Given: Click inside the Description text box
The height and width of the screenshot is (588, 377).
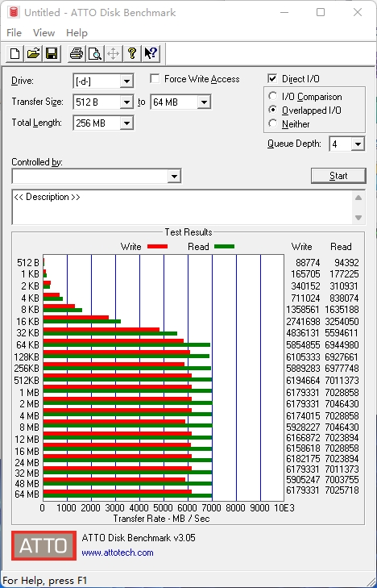Looking at the screenshot, I should pyautogui.click(x=184, y=207).
